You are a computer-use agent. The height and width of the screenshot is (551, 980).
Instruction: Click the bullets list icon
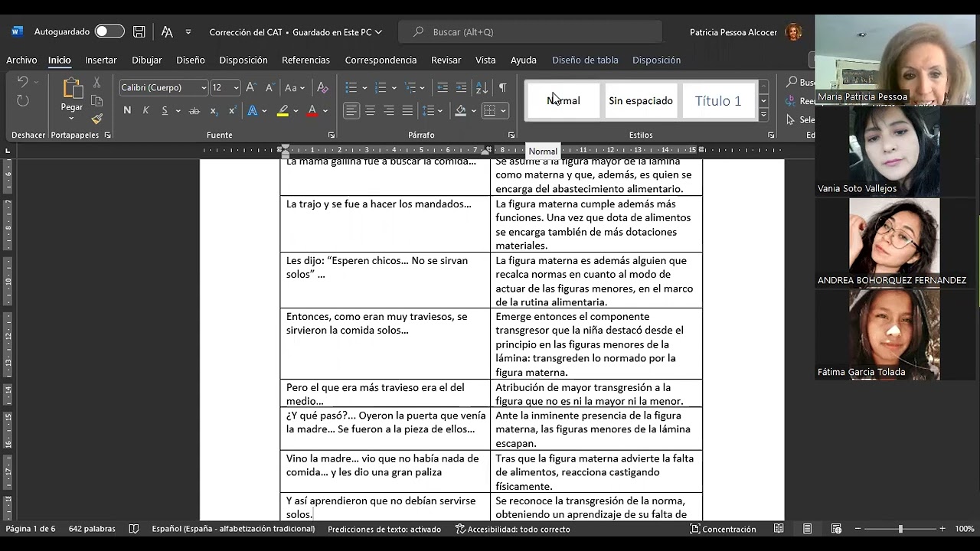coord(351,87)
